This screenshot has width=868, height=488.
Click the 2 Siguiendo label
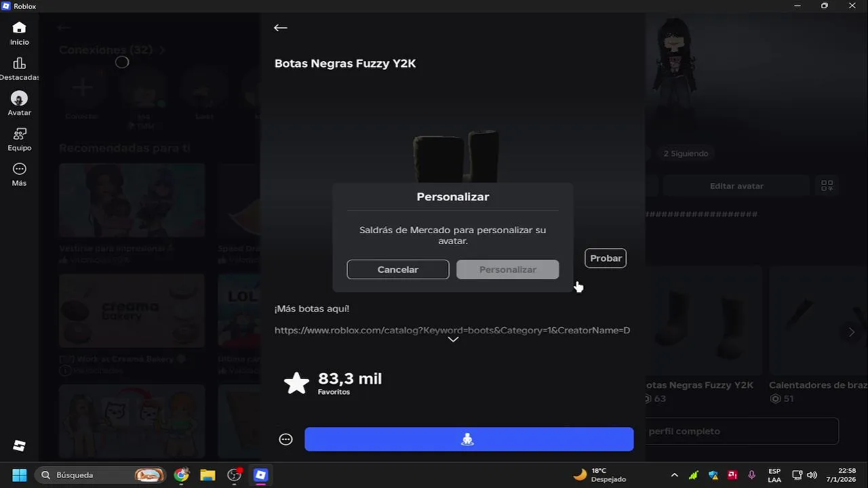686,154
